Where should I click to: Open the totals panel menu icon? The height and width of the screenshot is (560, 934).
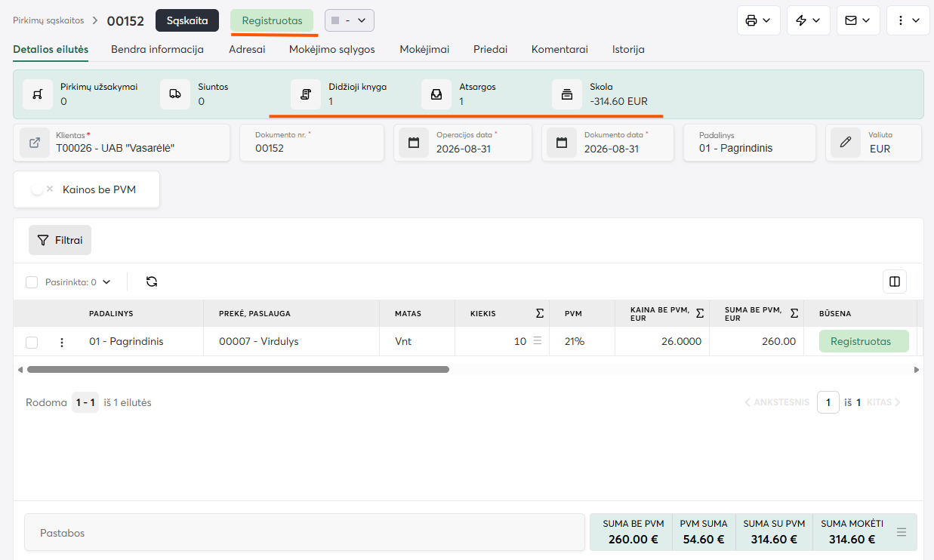pyautogui.click(x=902, y=533)
